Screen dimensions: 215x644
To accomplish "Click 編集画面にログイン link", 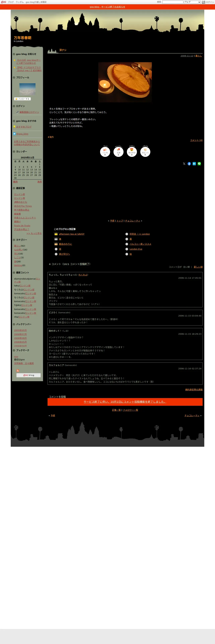I will click(29, 112).
